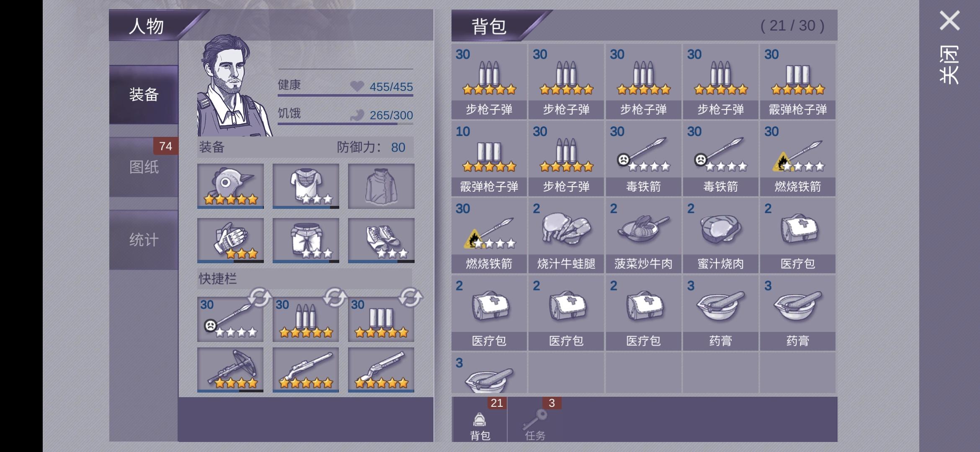Pick the 菠菜炒牛肉 dish in backpack
Viewport: 980px width, 452px height.
coord(643,236)
